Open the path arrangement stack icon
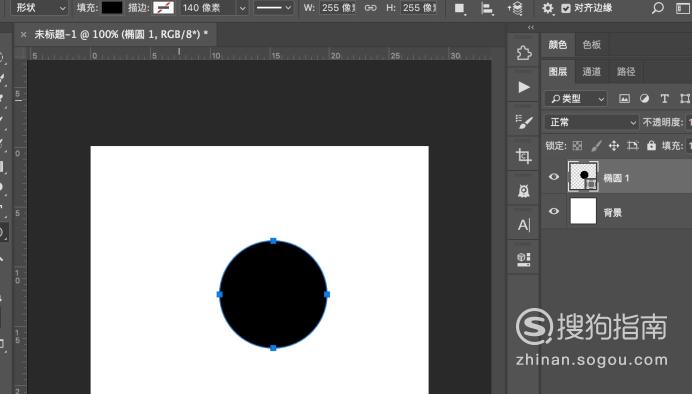Image resolution: width=692 pixels, height=394 pixels. (x=515, y=8)
